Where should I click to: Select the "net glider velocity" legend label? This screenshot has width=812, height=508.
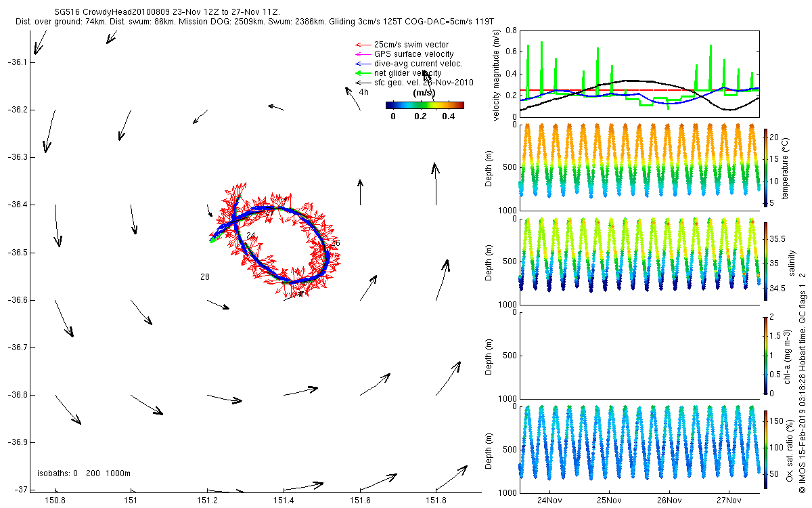pos(407,73)
